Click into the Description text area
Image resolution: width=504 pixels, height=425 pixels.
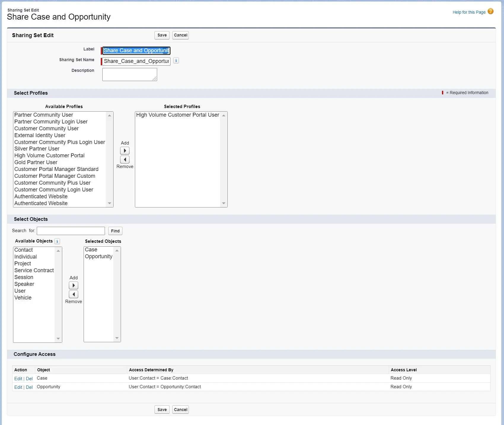point(130,74)
